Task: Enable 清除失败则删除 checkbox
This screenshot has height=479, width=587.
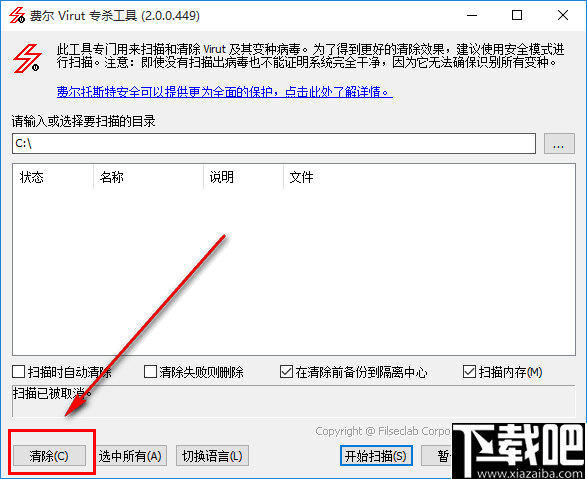Action: (x=150, y=372)
